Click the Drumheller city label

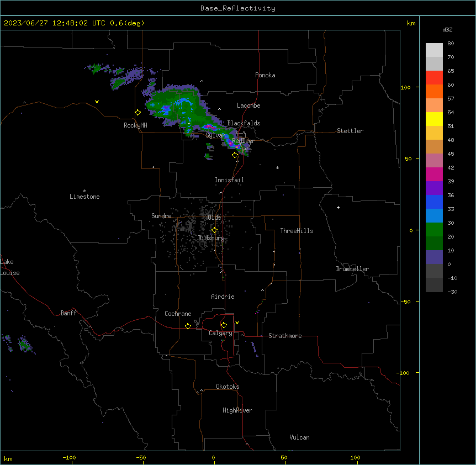coord(352,269)
